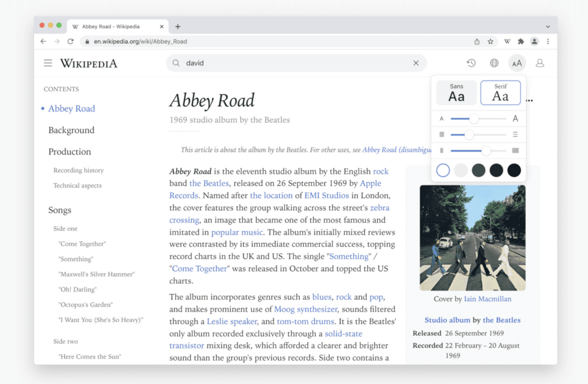The width and height of the screenshot is (588, 384).
Task: Open the languages globe icon
Action: pyautogui.click(x=494, y=63)
